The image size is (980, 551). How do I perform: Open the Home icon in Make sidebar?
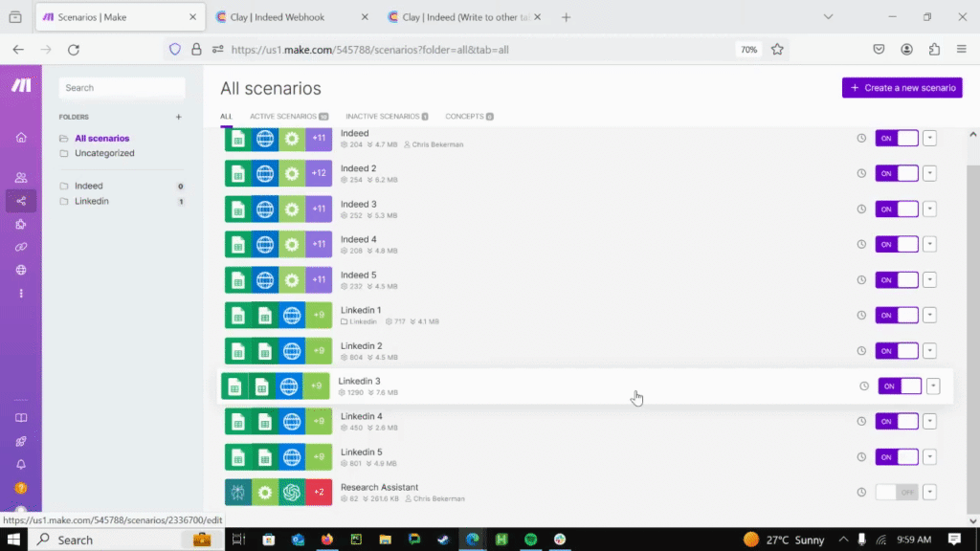21,138
